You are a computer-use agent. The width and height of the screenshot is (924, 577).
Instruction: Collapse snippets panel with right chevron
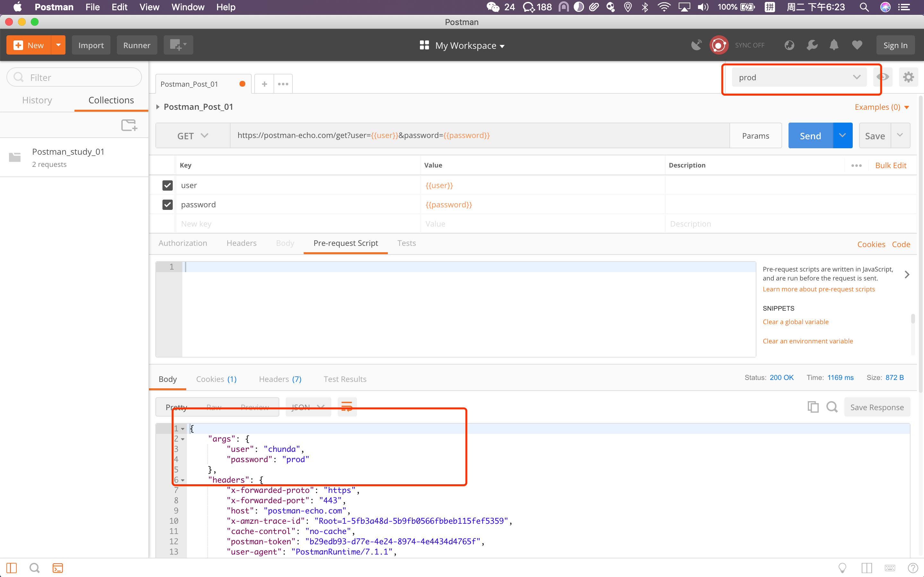coord(907,274)
